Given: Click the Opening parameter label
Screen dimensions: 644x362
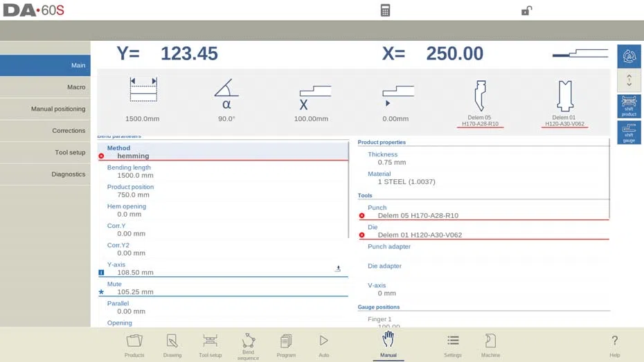Looking at the screenshot, I should click(120, 323).
